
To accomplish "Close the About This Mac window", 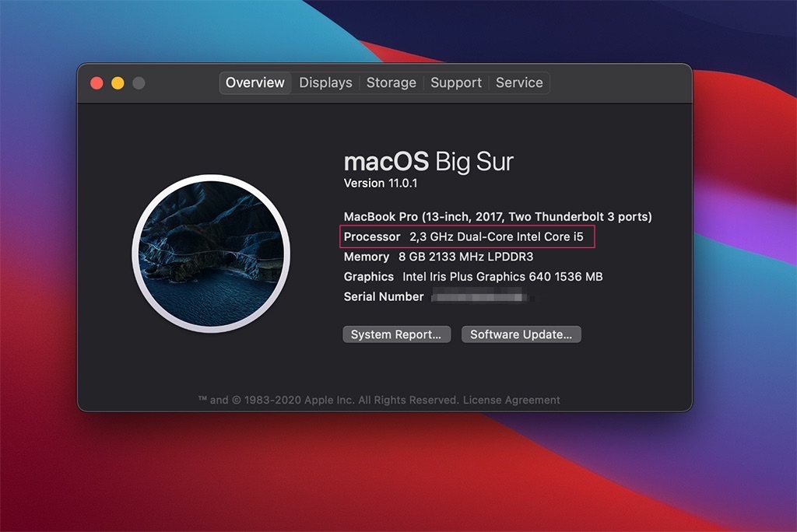I will coord(97,82).
